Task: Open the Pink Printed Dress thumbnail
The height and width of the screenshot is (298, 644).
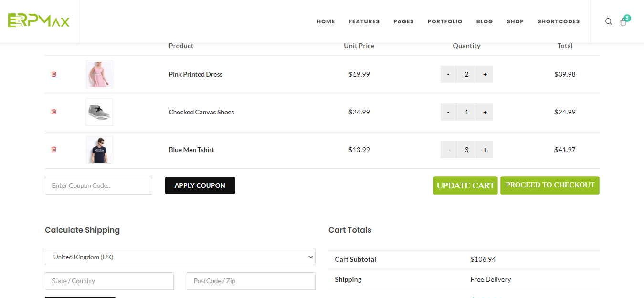Action: 99,74
